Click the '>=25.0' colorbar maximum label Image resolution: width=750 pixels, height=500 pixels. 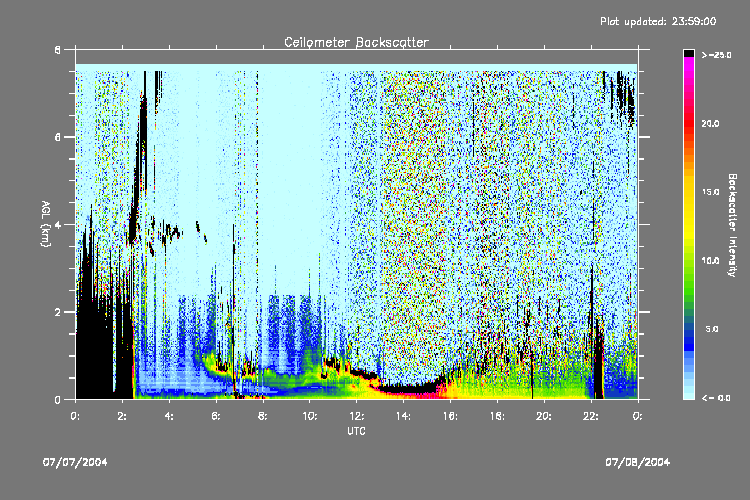[717, 55]
